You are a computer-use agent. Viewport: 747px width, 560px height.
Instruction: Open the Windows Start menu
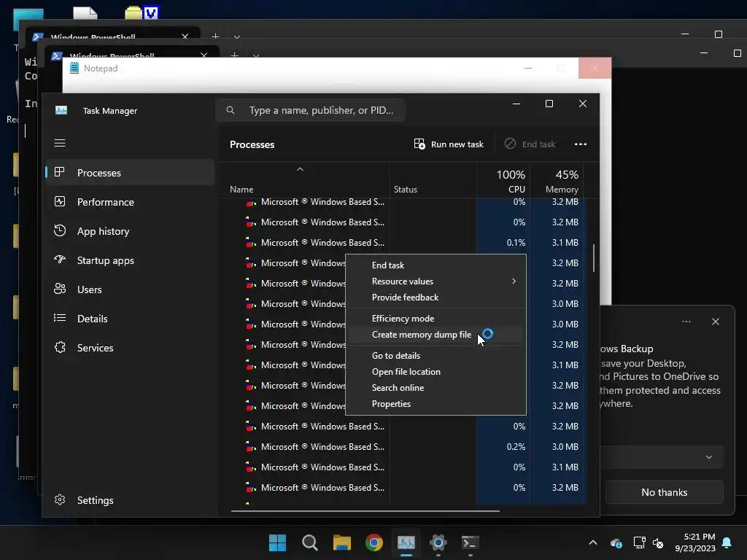pos(278,542)
